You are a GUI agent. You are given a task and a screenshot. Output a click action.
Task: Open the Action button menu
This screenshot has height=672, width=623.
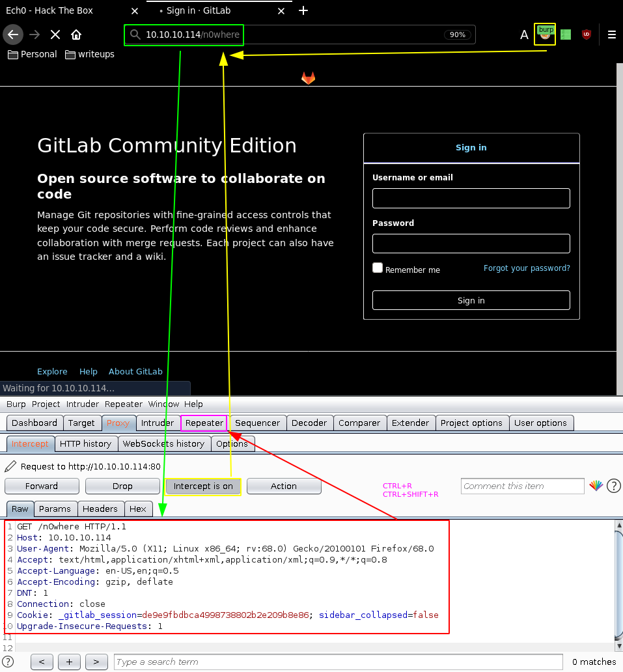click(284, 486)
